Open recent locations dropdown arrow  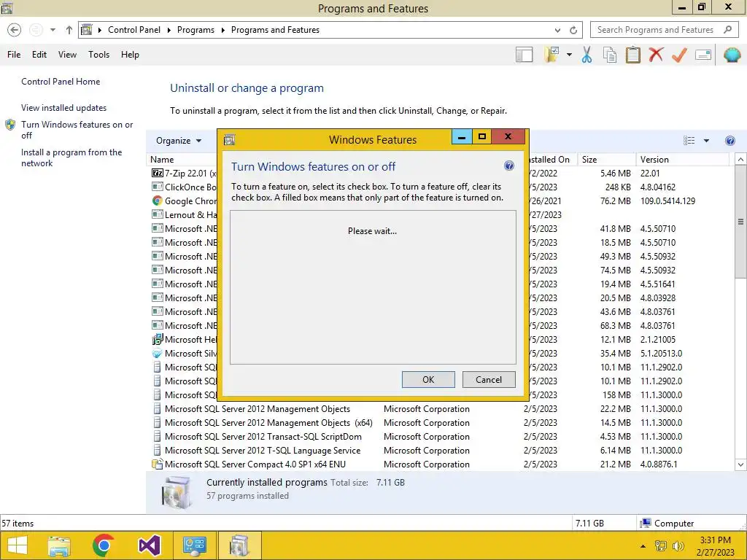[x=53, y=30]
